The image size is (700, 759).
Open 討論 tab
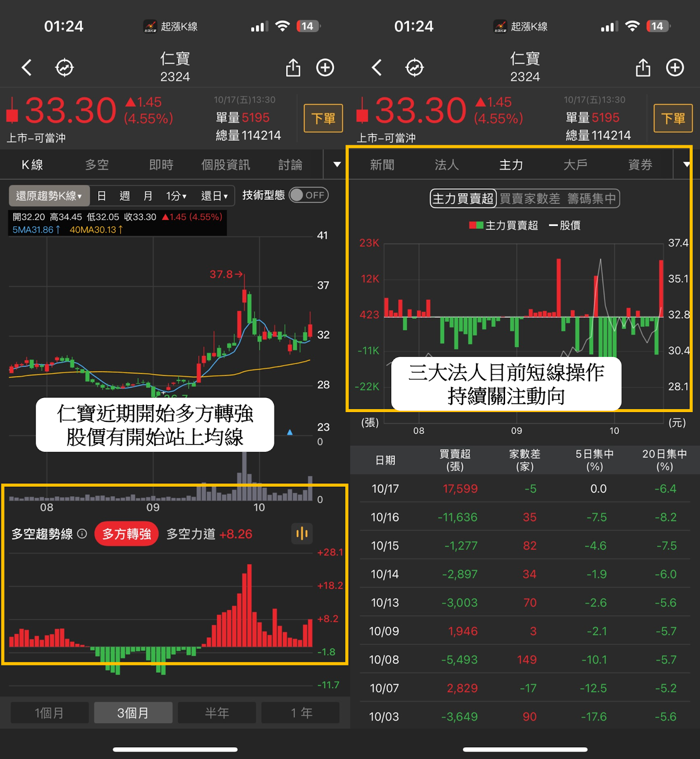click(x=290, y=165)
